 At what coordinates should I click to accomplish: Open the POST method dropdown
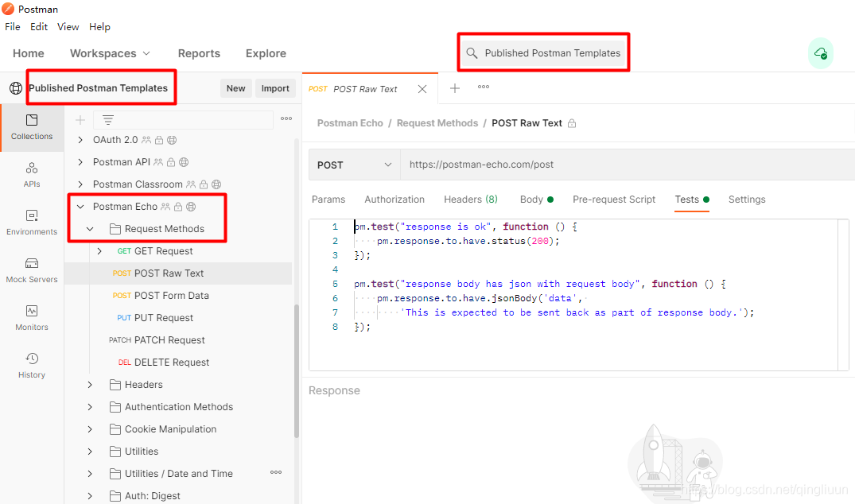(355, 165)
